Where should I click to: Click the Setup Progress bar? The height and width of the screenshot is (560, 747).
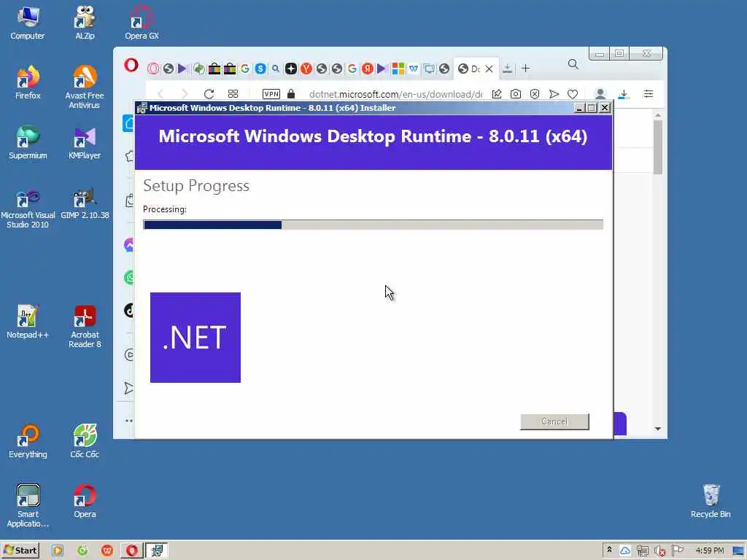[373, 225]
